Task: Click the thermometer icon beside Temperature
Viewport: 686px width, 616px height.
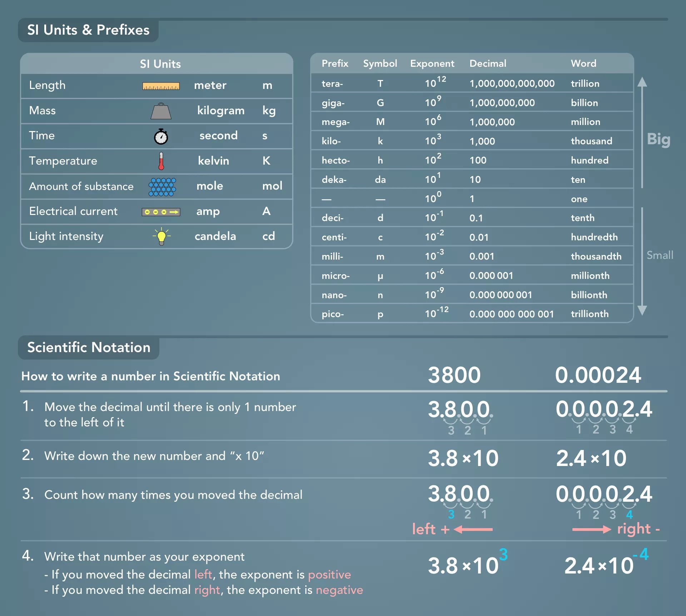Action: [x=161, y=161]
